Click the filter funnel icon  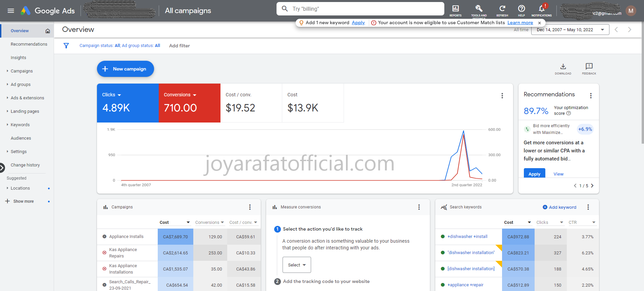(x=66, y=46)
